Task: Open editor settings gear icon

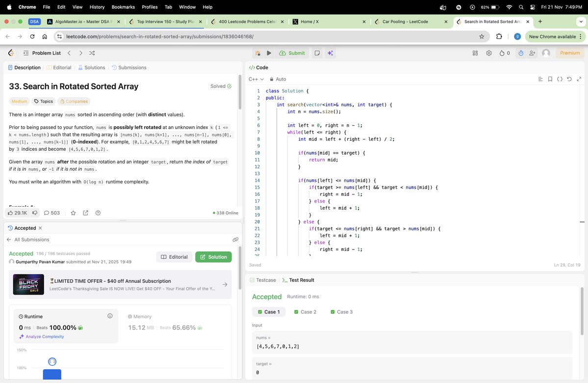Action: [488, 53]
